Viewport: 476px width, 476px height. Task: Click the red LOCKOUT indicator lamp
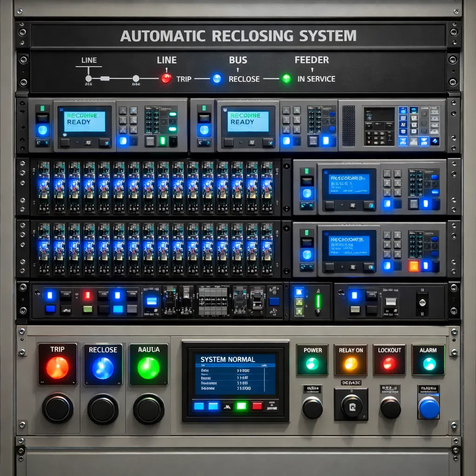(x=389, y=363)
